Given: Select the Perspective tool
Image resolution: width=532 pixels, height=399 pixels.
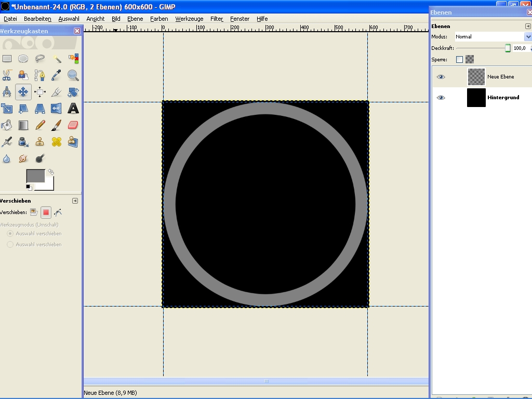Looking at the screenshot, I should pos(39,109).
